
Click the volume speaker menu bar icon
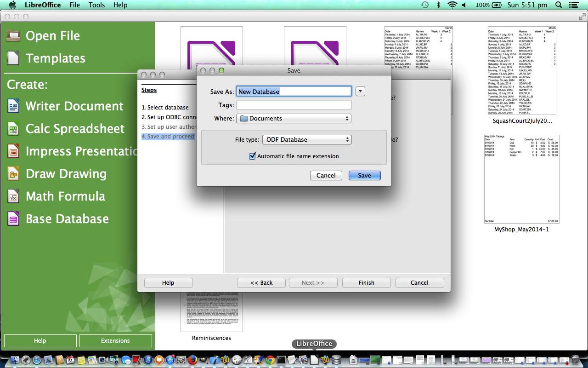click(x=464, y=5)
